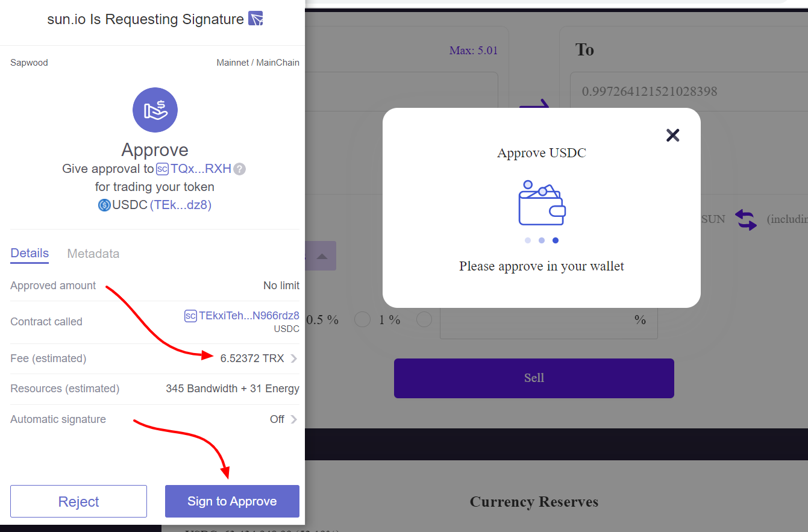The height and width of the screenshot is (532, 808).
Task: Click the 345 Bandwidth + 31 Energy value
Action: point(233,389)
